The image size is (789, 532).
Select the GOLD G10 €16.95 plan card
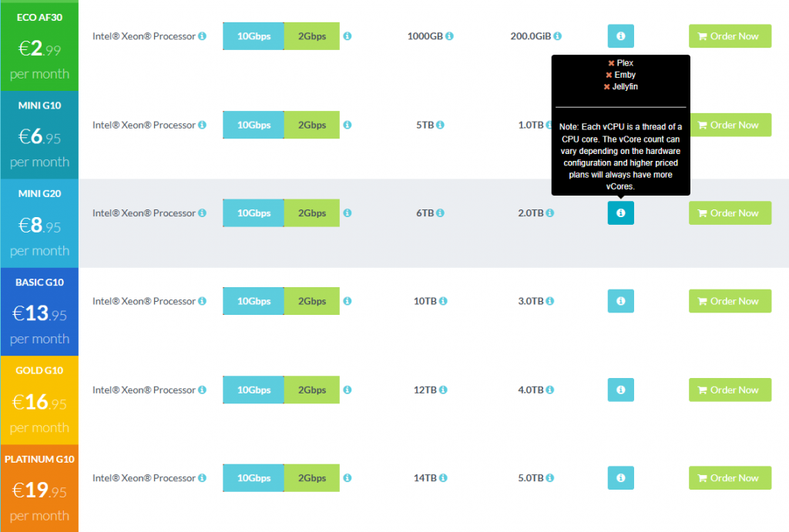click(x=39, y=400)
